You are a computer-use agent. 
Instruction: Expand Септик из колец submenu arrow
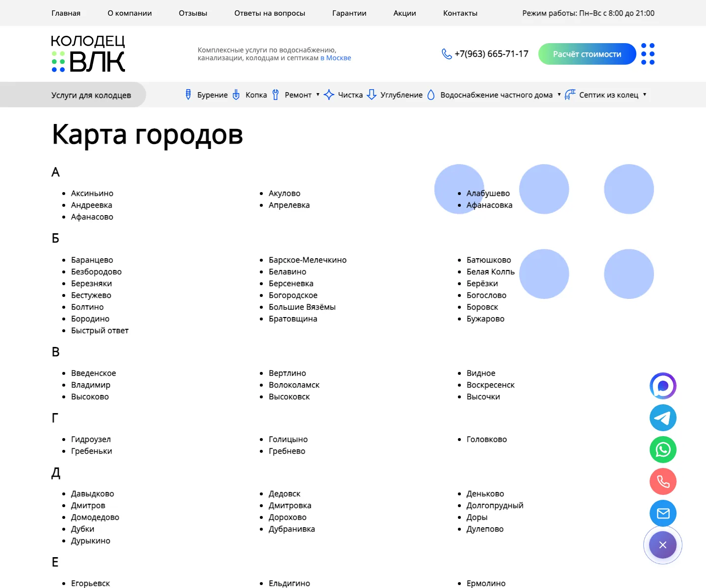click(645, 95)
